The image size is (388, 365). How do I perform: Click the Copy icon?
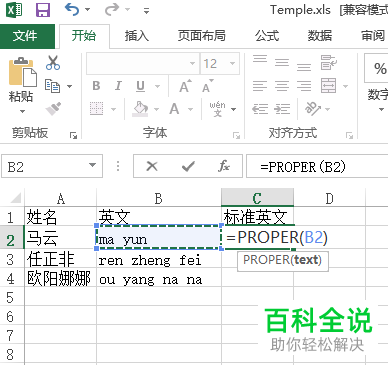pyautogui.click(x=52, y=86)
